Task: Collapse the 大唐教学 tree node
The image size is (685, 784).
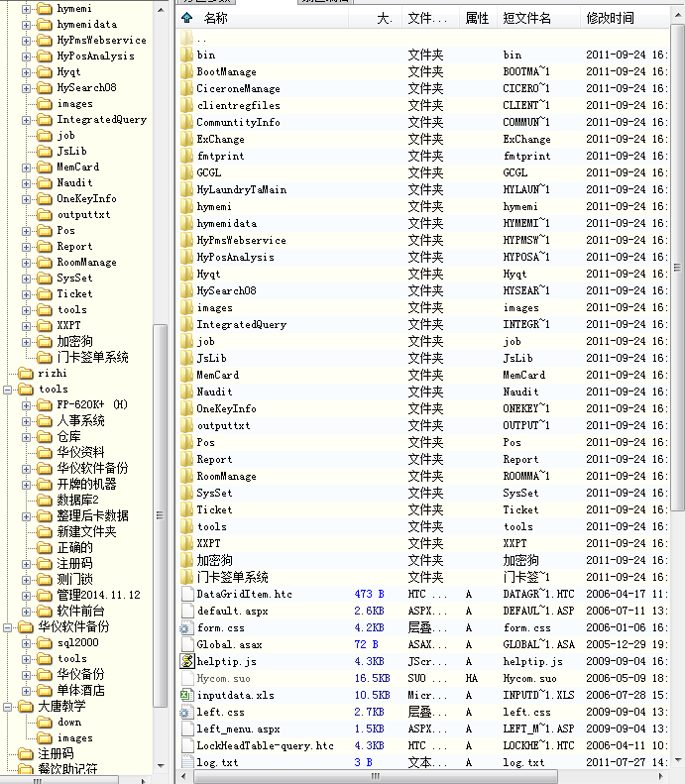Action: click(8, 707)
